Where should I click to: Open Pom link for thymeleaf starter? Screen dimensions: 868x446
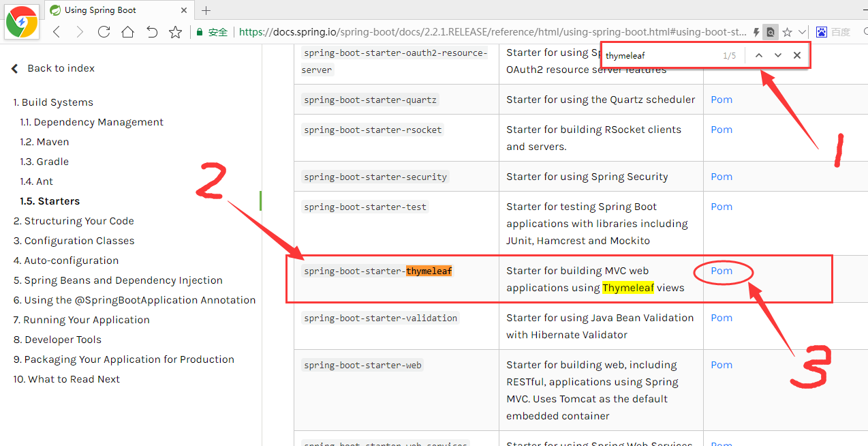pos(722,271)
